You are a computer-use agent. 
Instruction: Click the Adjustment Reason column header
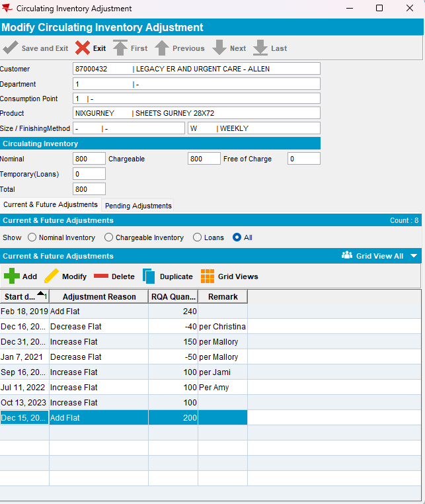click(98, 297)
